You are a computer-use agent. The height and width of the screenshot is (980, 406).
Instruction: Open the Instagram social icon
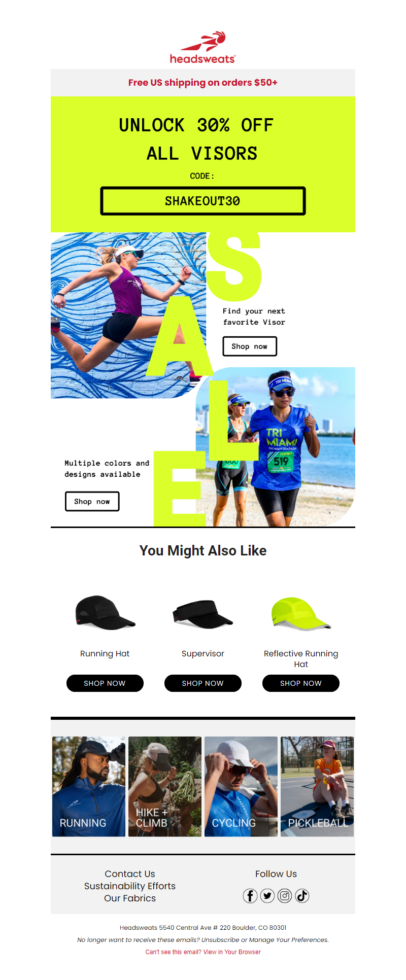coord(285,896)
